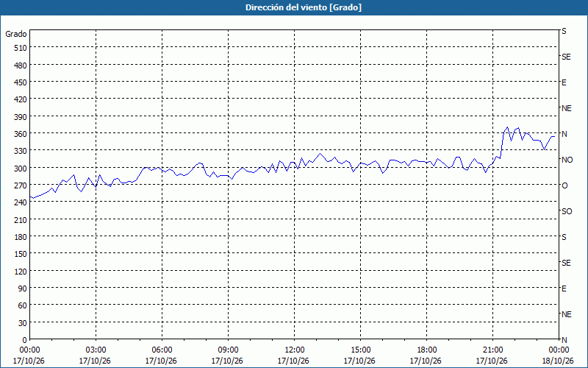Click the 21:00 time label

492,350
